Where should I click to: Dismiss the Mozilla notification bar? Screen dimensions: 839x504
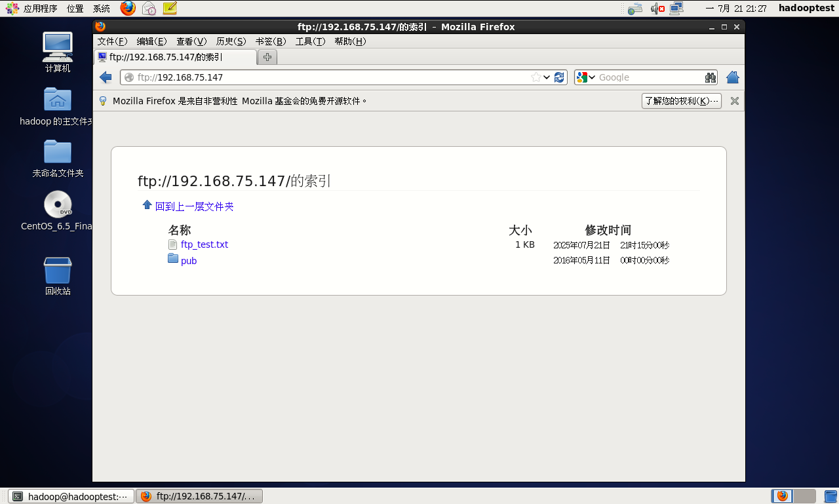tap(735, 101)
